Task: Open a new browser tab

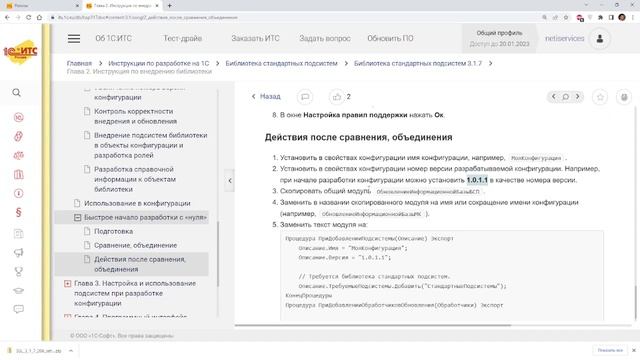Action: [x=169, y=5]
